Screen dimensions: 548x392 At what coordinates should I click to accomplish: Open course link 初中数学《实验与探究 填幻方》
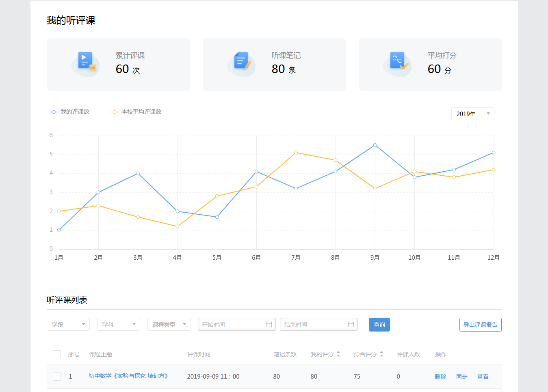coord(128,376)
